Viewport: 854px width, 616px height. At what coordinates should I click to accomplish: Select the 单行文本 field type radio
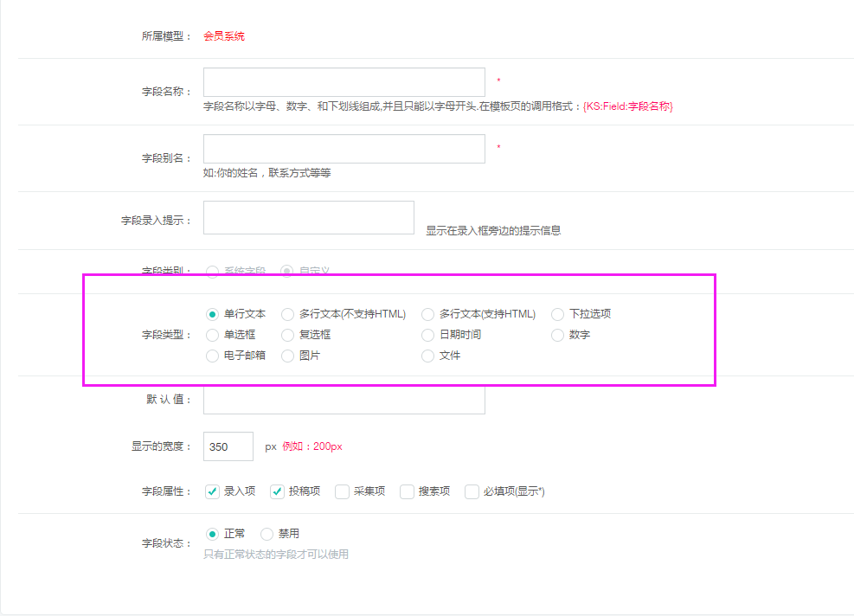point(212,314)
